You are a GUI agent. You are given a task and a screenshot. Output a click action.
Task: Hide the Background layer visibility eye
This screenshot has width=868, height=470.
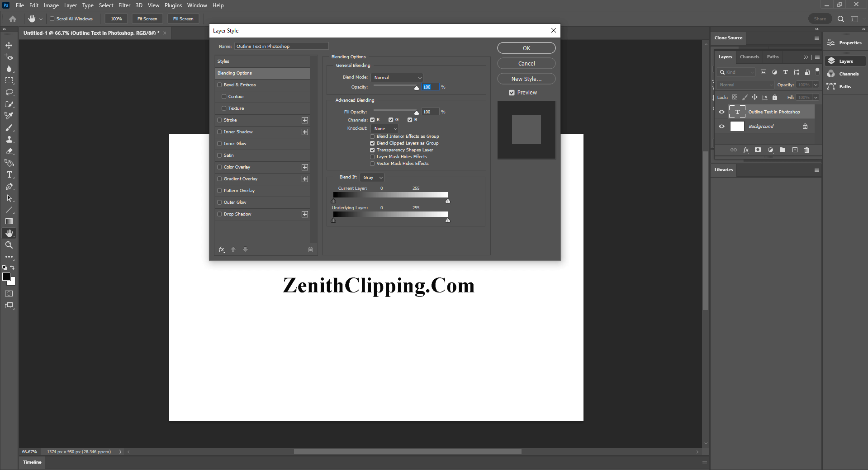click(721, 126)
